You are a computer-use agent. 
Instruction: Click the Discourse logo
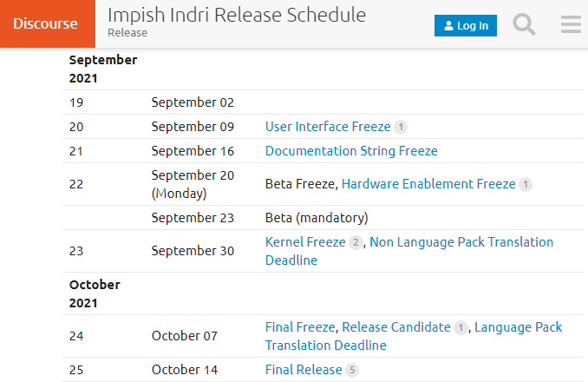tap(47, 24)
